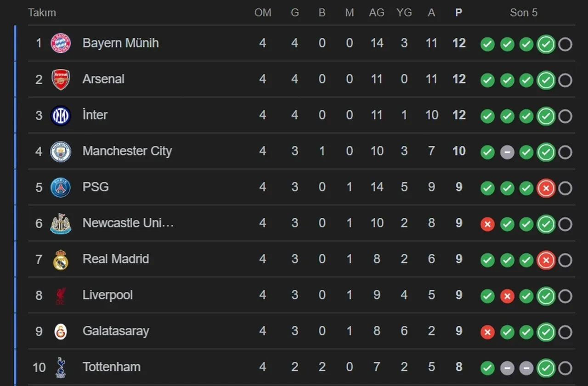
Task: Click the Arsenal club crest
Action: click(61, 79)
